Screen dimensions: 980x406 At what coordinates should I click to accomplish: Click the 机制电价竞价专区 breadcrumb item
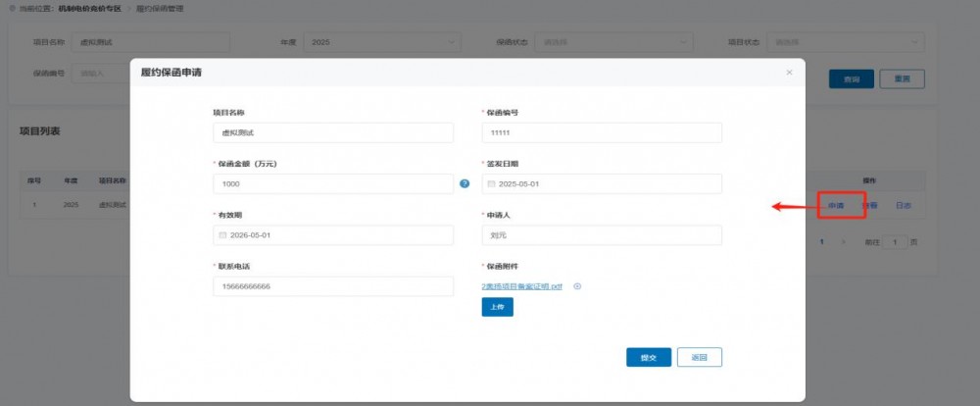click(x=89, y=8)
